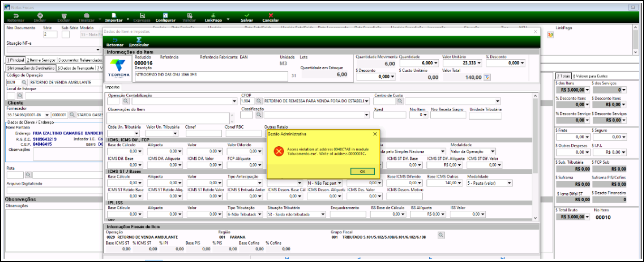This screenshot has width=644, height=262.
Task: Open the 'Valor da Operação' Modalidade dropdown
Action: click(493, 152)
